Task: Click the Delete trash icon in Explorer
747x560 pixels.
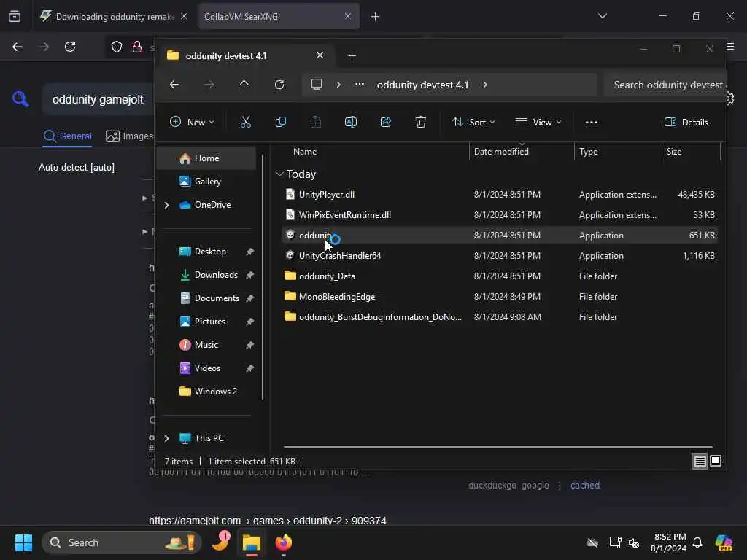Action: tap(421, 122)
